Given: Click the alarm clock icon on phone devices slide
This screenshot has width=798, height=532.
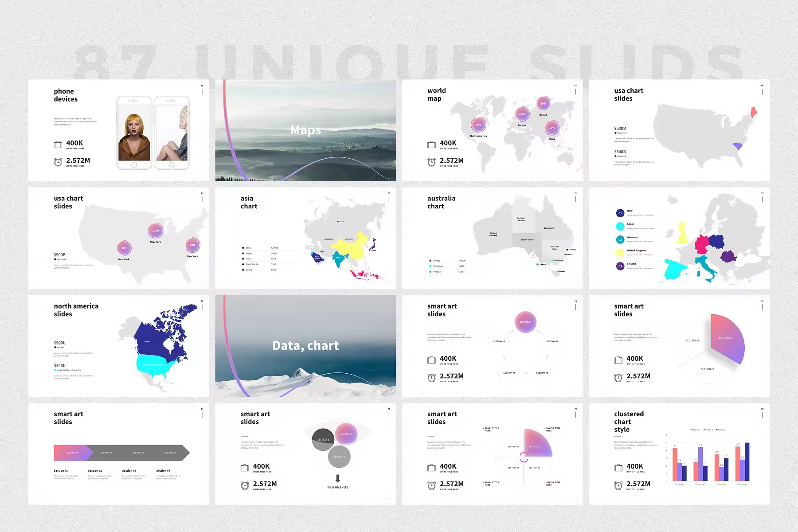Looking at the screenshot, I should click(58, 162).
